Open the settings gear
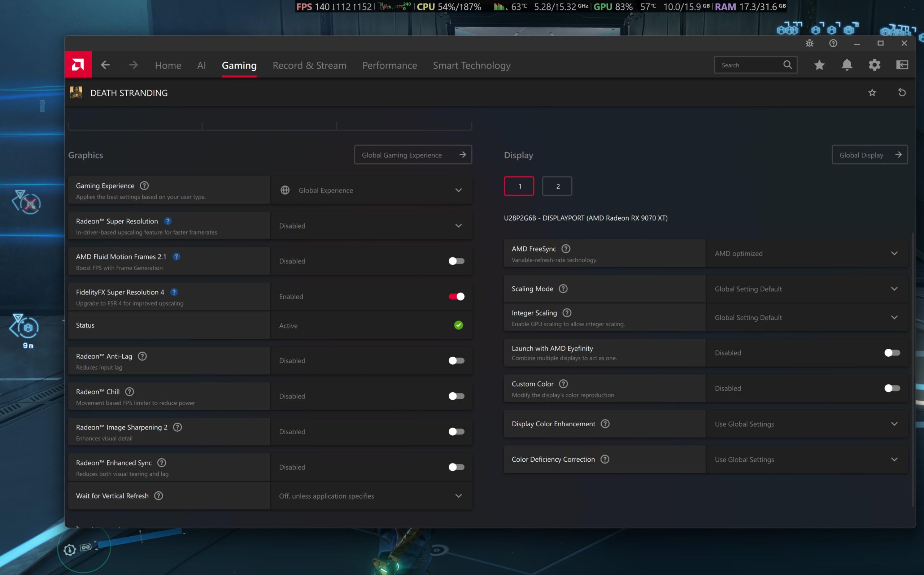924x575 pixels. pos(875,65)
